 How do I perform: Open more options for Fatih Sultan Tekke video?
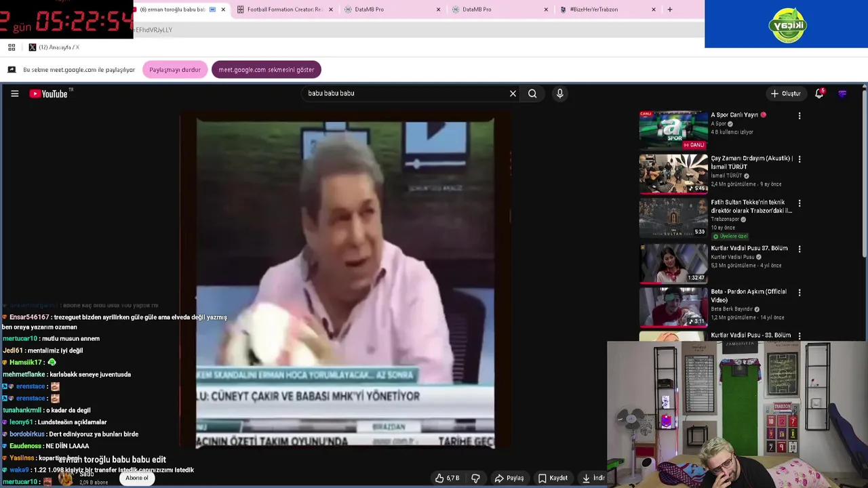800,203
